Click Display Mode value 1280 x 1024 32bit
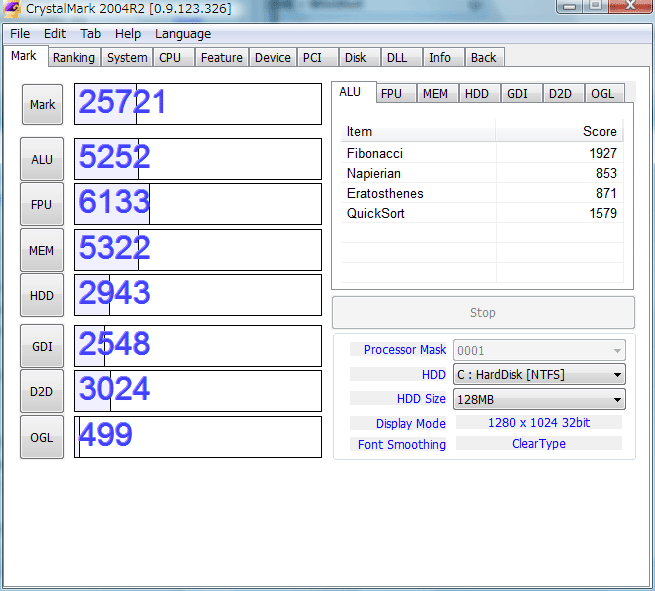 [539, 423]
